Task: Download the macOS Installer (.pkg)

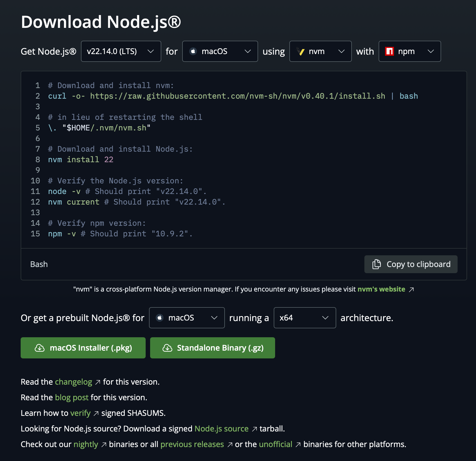Action: click(x=83, y=348)
